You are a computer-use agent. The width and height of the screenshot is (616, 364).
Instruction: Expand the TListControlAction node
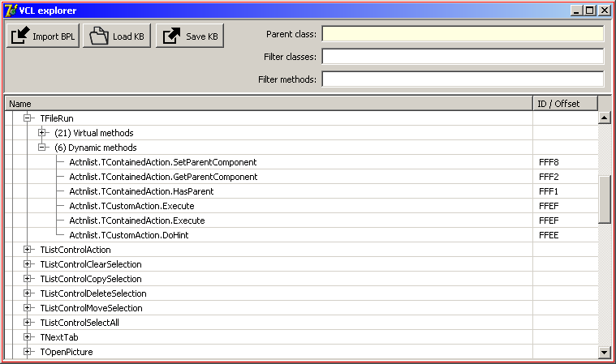point(27,249)
